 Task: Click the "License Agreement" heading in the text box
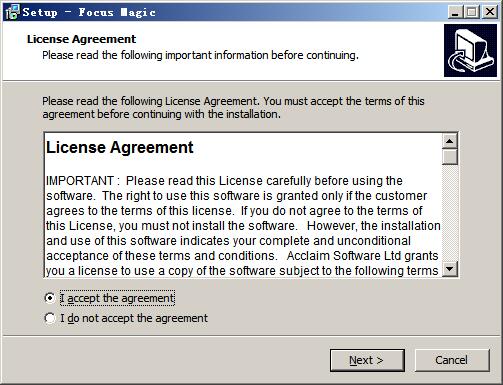coord(120,147)
